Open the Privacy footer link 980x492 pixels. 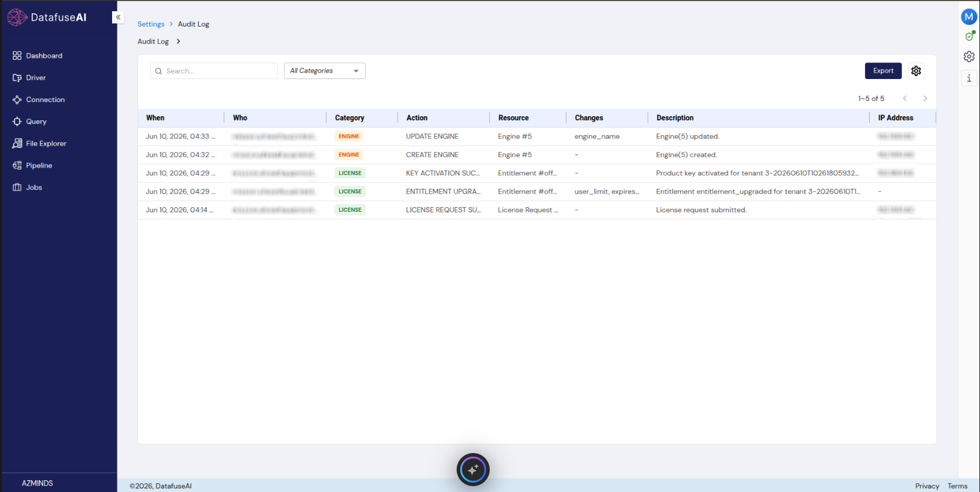point(927,486)
